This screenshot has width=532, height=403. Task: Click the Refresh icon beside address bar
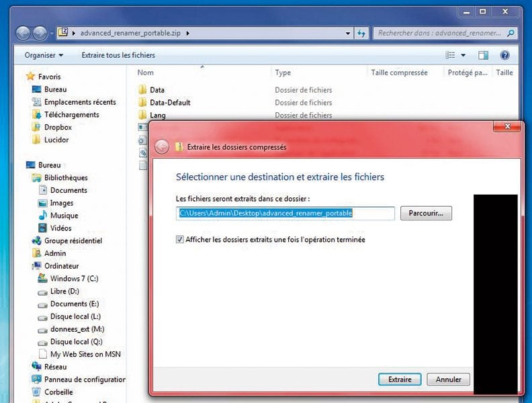[x=361, y=32]
